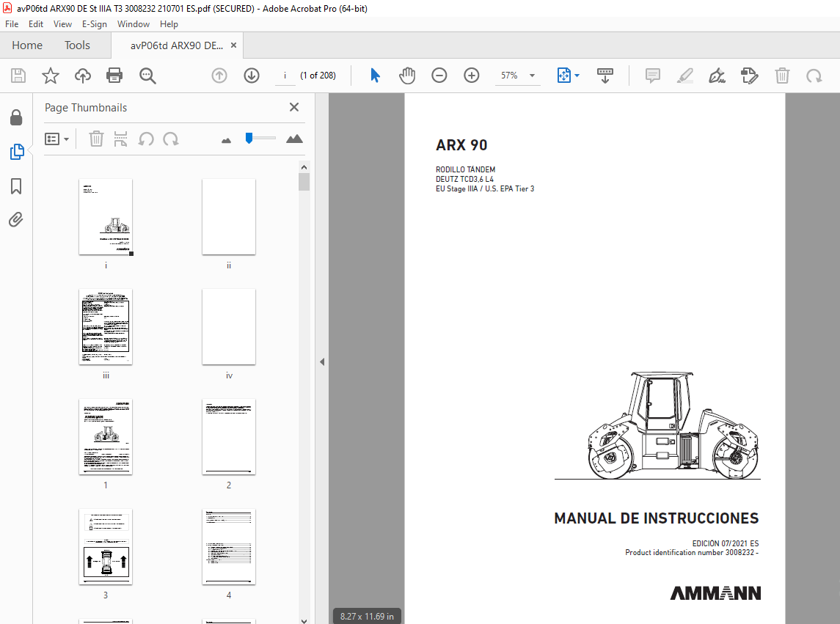Select page 1 thumbnail
This screenshot has height=624, width=840.
[106, 436]
